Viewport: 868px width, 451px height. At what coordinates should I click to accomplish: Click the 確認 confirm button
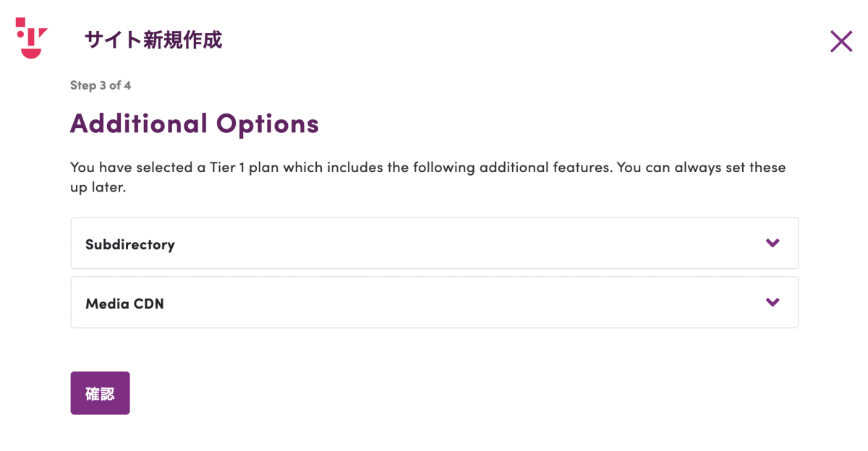(x=100, y=393)
